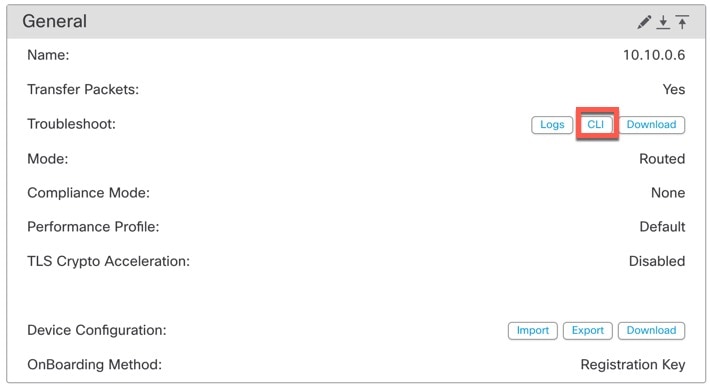Select the General panel title
710x388 pixels.
pyautogui.click(x=54, y=21)
